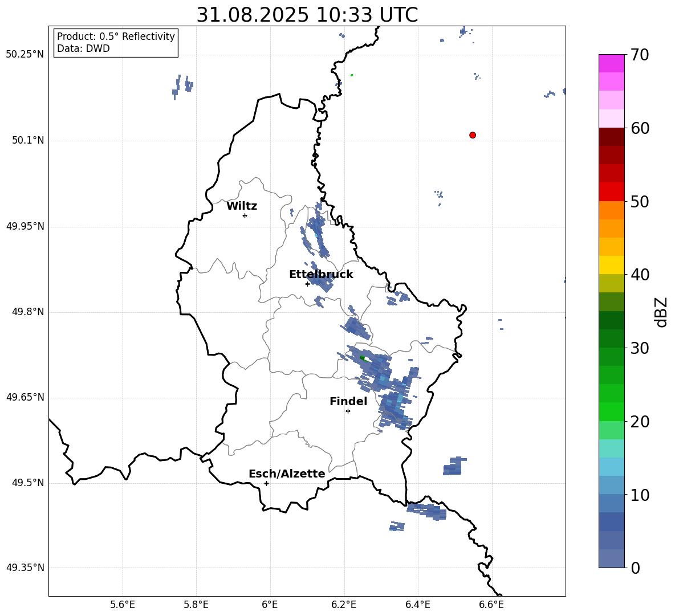
Task: Click the 6.6°E longitude label
Action: point(491,605)
